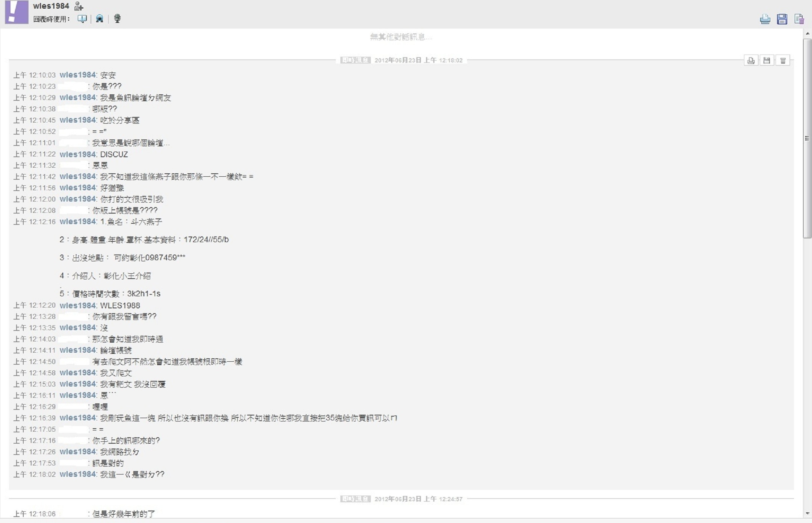Image resolution: width=812 pixels, height=523 pixels.
Task: Save the entire conversation with floppy icon
Action: [x=782, y=19]
